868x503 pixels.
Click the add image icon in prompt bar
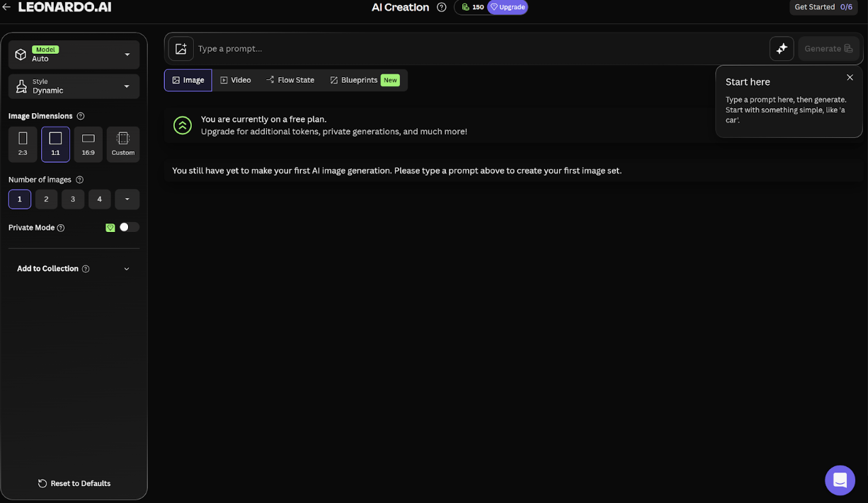[x=181, y=49]
